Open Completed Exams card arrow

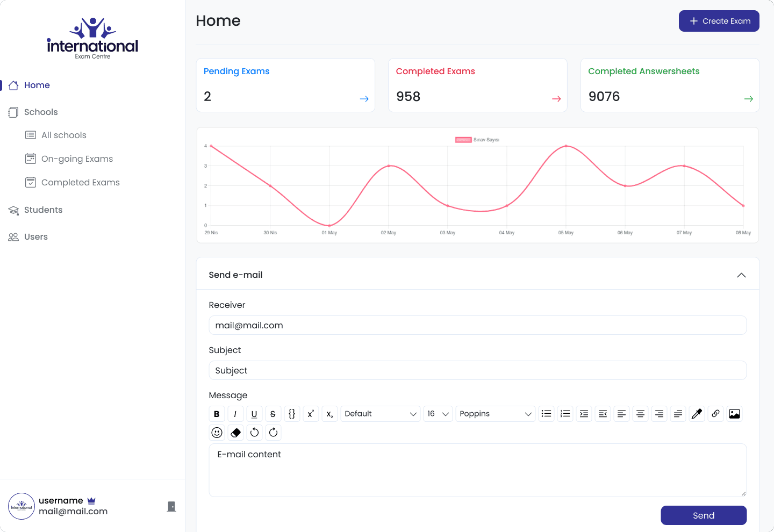(556, 99)
